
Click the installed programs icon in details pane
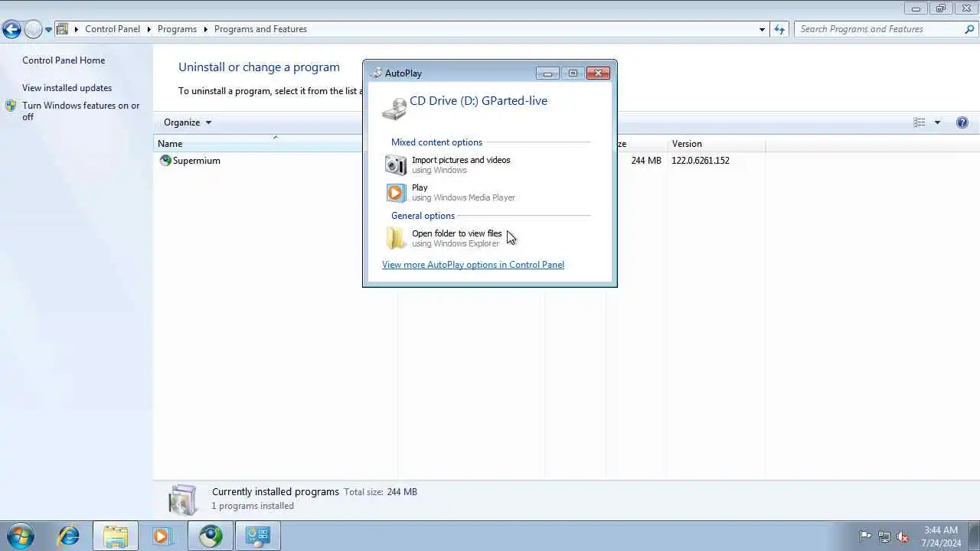click(x=183, y=499)
